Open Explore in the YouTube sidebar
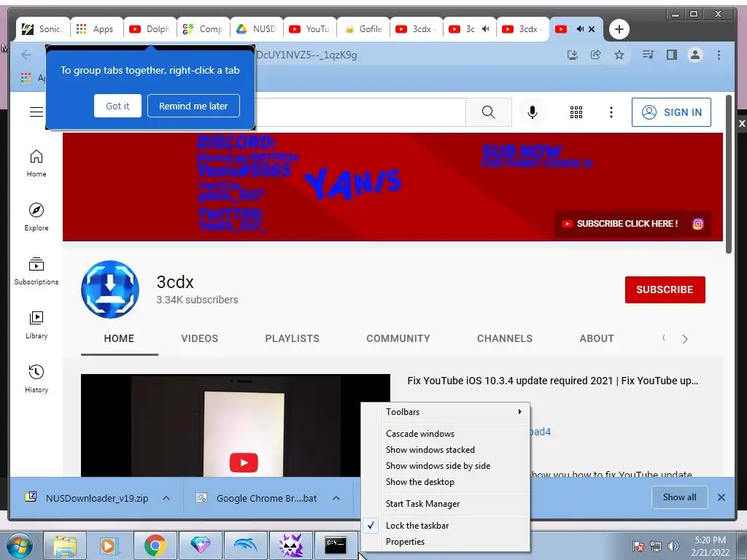Image resolution: width=747 pixels, height=560 pixels. pyautogui.click(x=36, y=217)
